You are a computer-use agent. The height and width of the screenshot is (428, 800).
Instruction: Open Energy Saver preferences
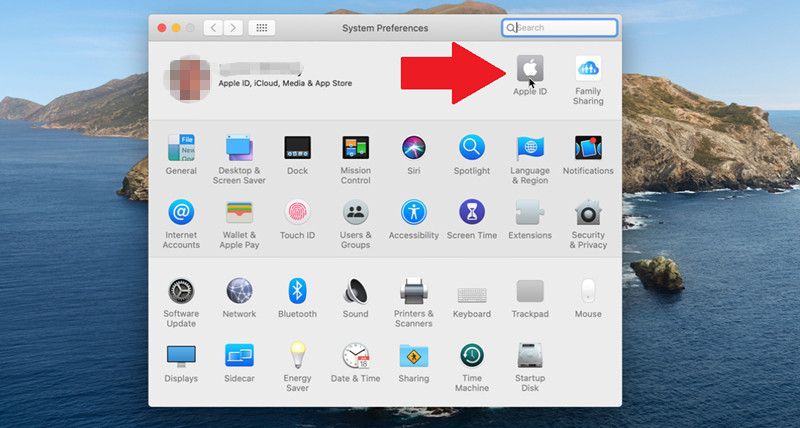pyautogui.click(x=297, y=355)
